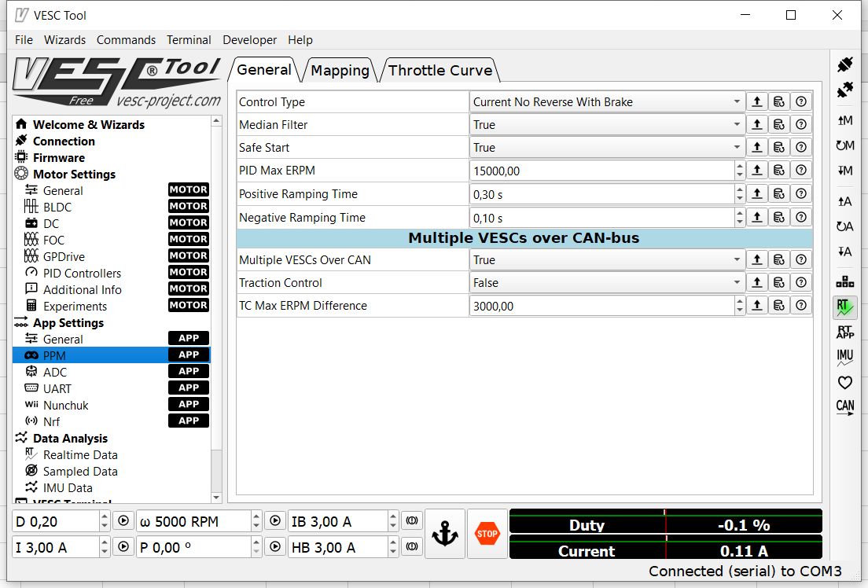
Task: Click play button next to D 0,20 duty field
Action: pos(123,521)
